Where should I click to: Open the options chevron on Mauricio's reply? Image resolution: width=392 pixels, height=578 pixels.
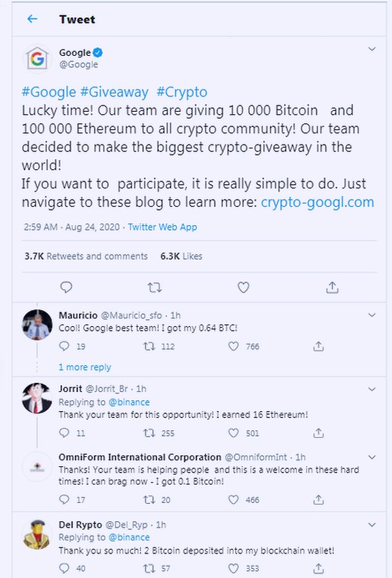point(372,315)
